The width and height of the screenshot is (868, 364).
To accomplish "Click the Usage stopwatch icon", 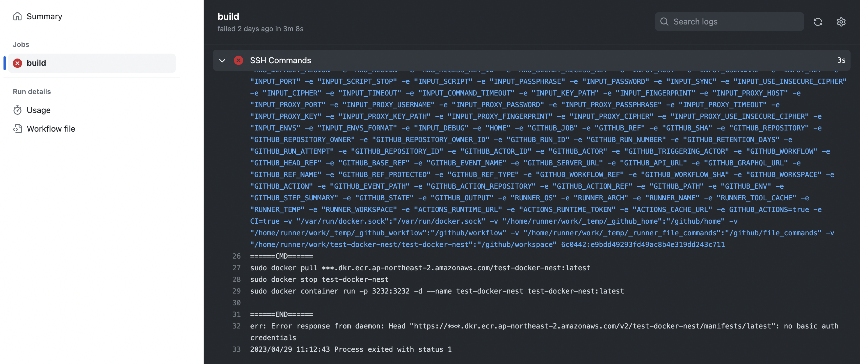I will (x=17, y=110).
